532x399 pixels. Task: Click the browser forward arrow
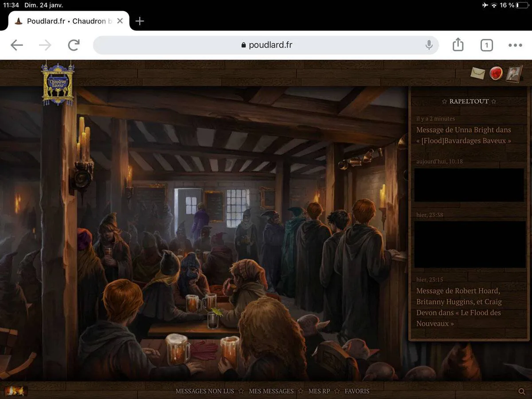click(45, 45)
